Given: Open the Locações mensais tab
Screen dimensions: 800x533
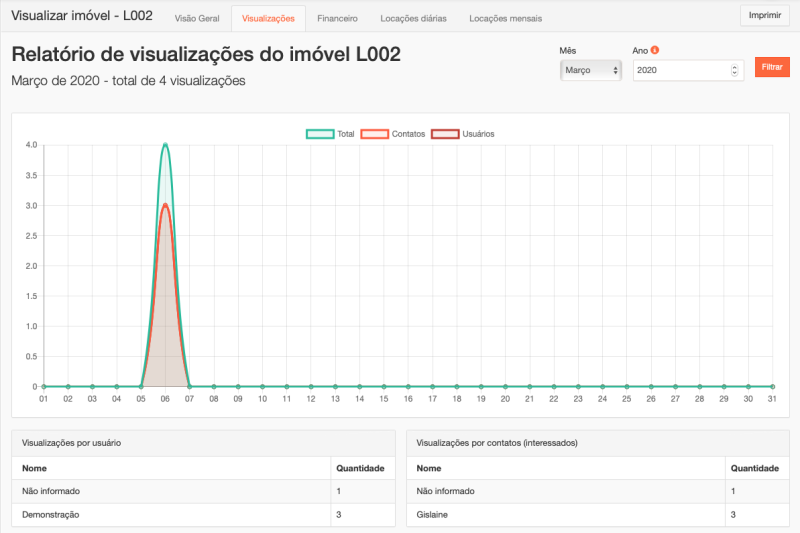Looking at the screenshot, I should coord(505,18).
